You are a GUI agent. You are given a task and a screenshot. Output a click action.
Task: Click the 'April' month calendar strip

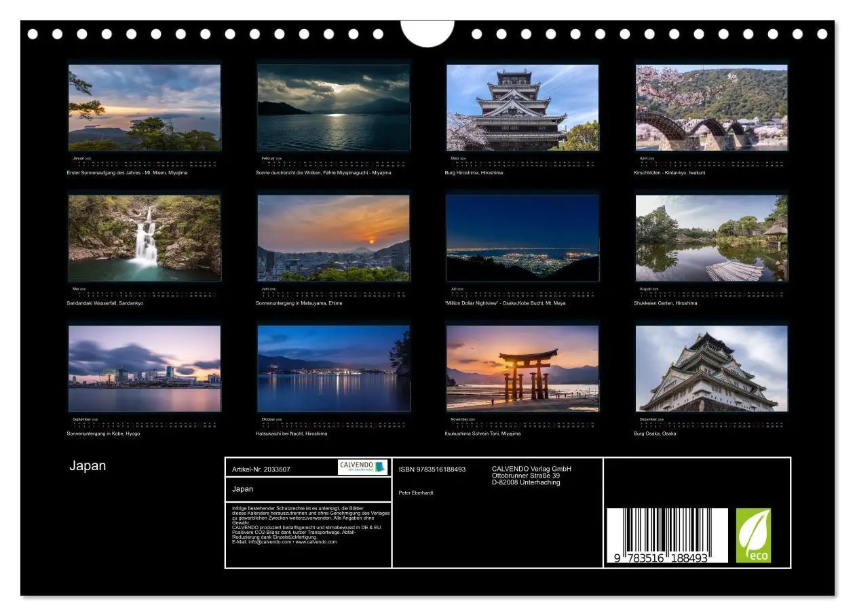(x=712, y=161)
